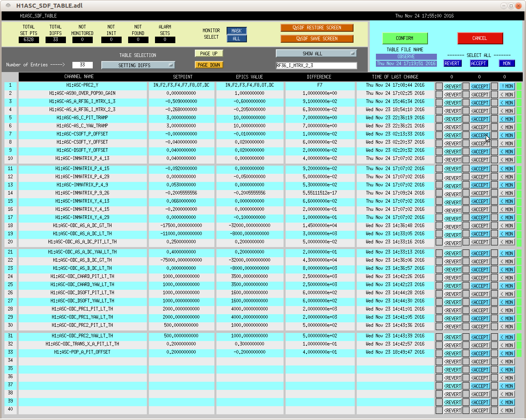This screenshot has height=420, width=526.
Task: Click ACCEPT for H1:ASC-ODC_PRC2_PIT_LT_TH row
Action: click(480, 326)
